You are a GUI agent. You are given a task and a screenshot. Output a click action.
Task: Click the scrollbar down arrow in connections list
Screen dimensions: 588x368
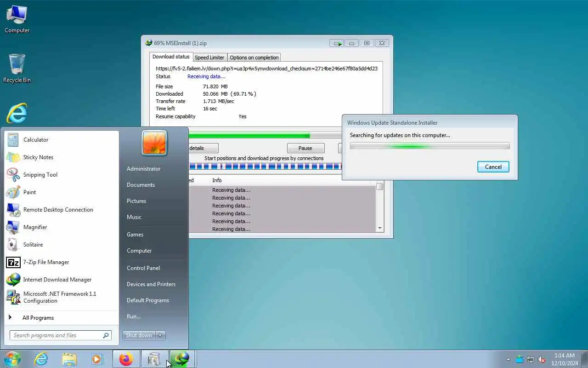(x=379, y=228)
